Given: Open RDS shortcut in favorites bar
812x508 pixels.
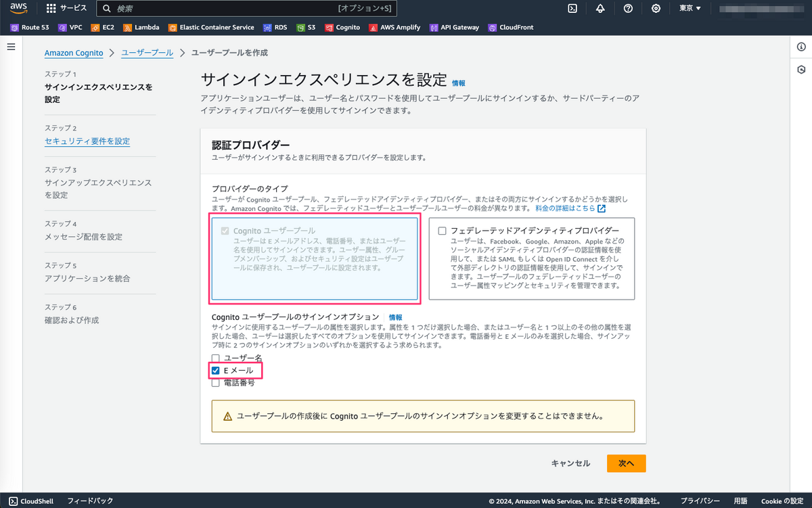Looking at the screenshot, I should click(x=275, y=28).
